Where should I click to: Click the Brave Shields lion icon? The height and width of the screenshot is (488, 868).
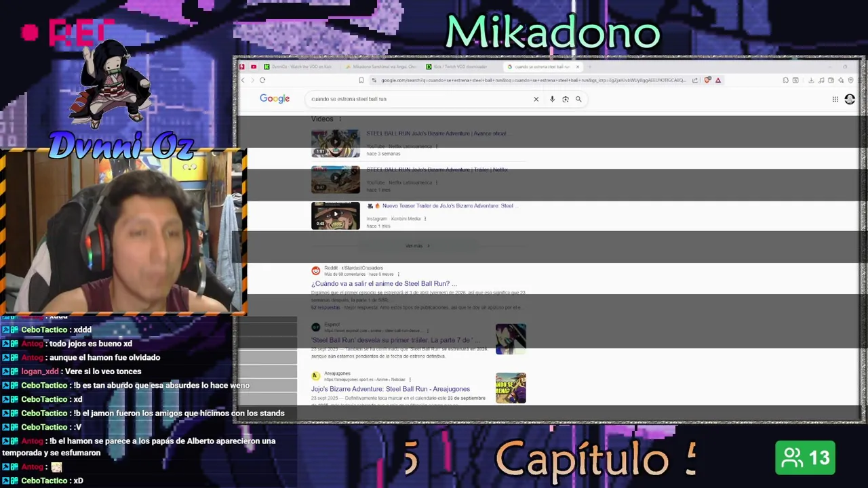tap(708, 80)
